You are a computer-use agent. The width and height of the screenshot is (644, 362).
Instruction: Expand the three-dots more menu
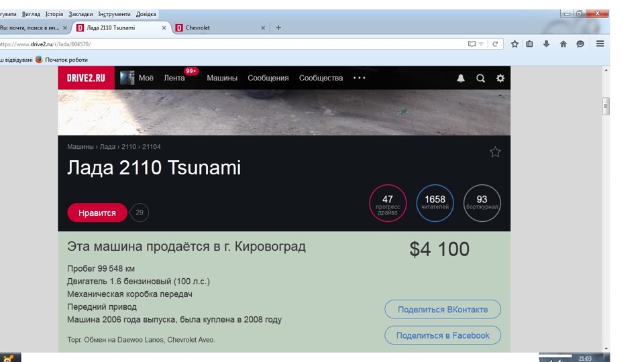tap(360, 78)
